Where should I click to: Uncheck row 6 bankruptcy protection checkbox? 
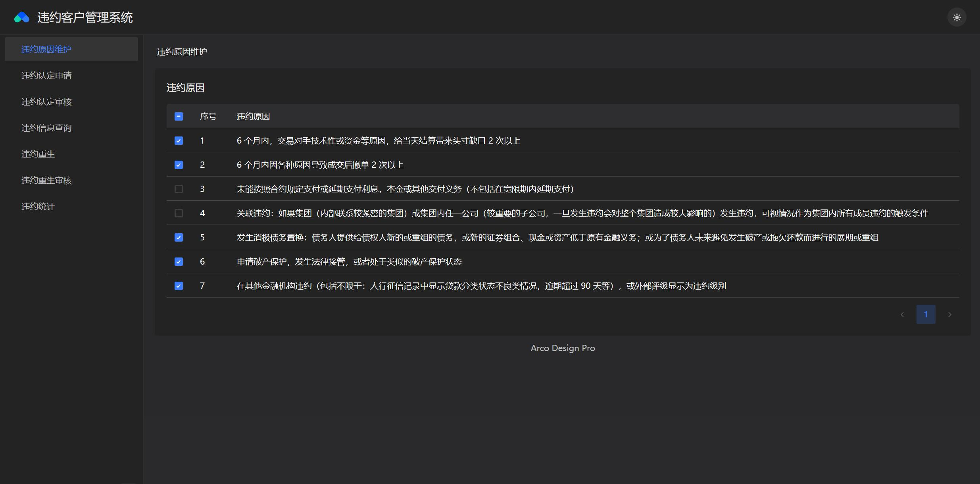(x=179, y=262)
